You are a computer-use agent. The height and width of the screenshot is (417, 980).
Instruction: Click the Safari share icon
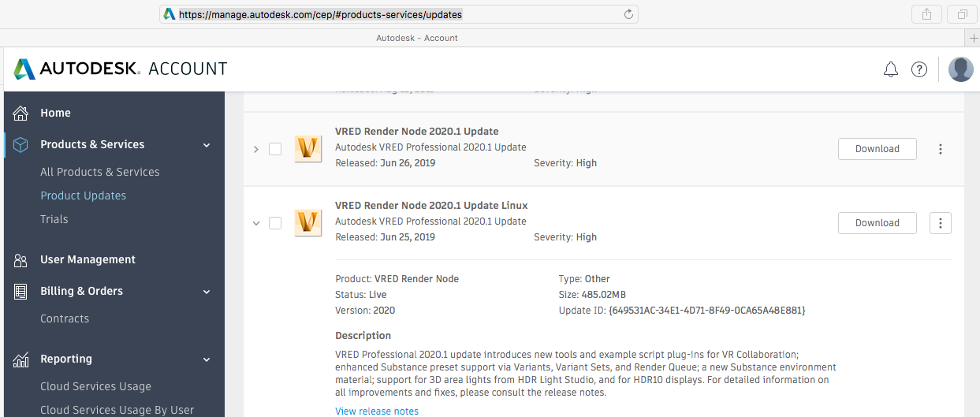point(925,14)
